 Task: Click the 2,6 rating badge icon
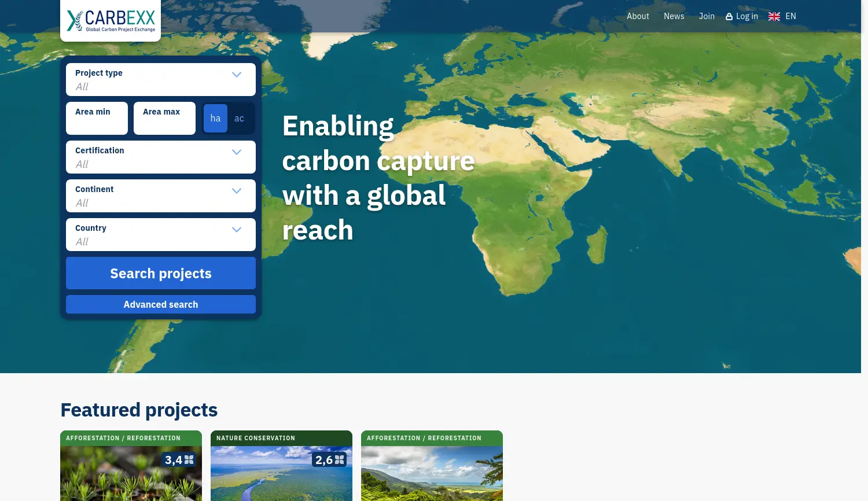[340, 460]
